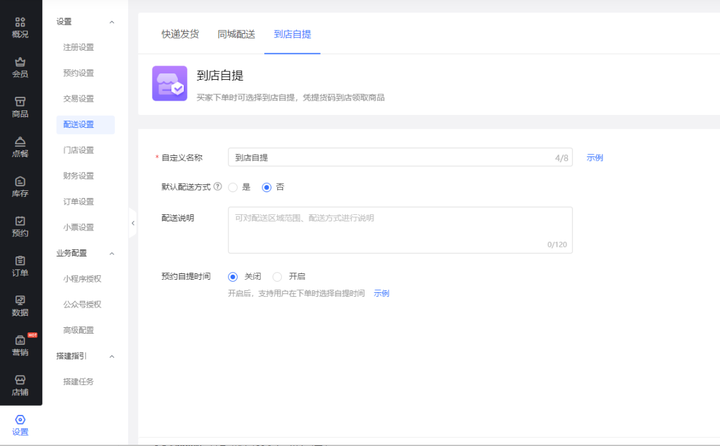Open 订单设置 in the settings menu

tap(79, 202)
